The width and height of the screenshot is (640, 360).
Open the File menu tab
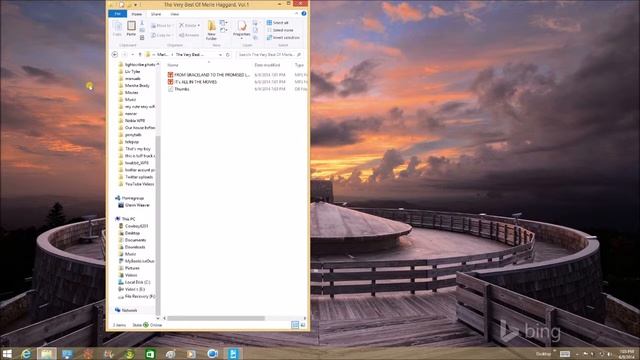point(118,14)
